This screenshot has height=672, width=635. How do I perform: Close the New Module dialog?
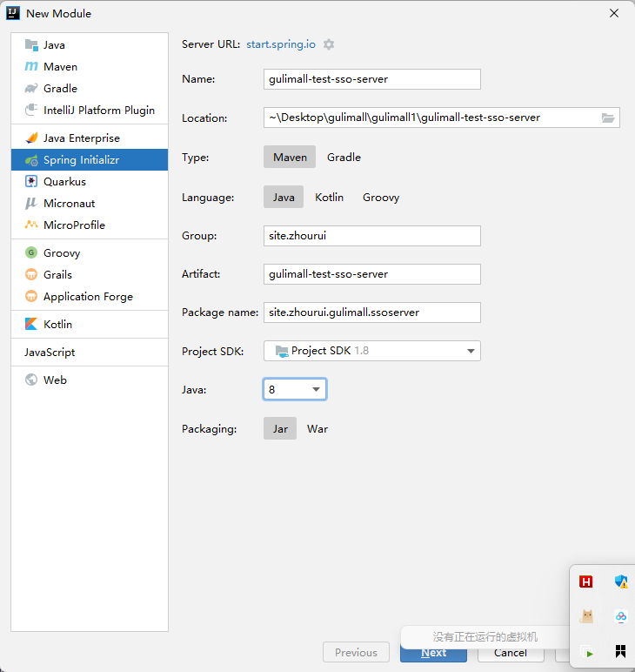coord(614,13)
